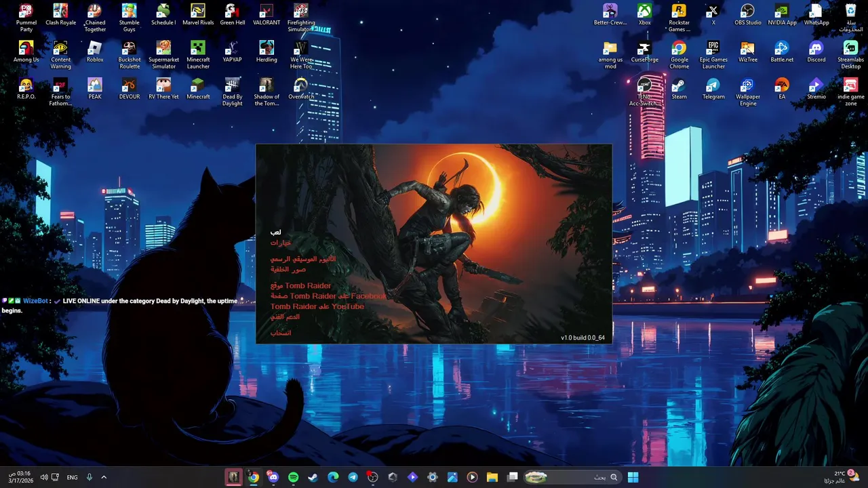Select the Stumble Guys icon

(130, 18)
